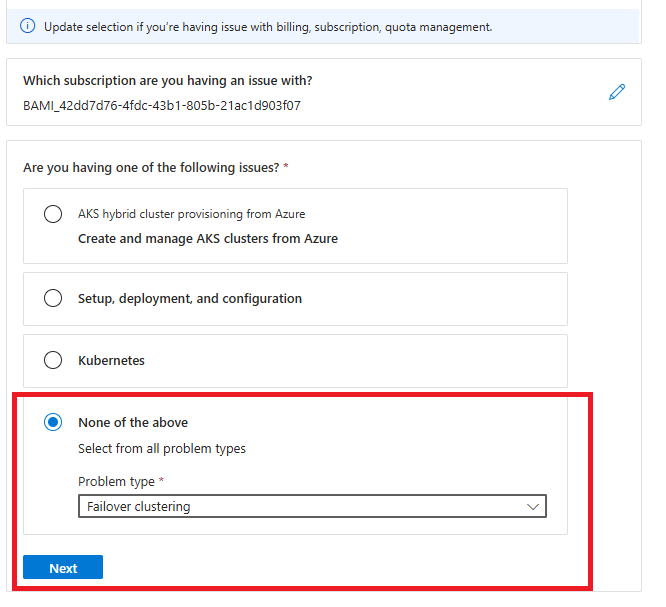Click the 'Select from all problem types' text

click(x=162, y=449)
